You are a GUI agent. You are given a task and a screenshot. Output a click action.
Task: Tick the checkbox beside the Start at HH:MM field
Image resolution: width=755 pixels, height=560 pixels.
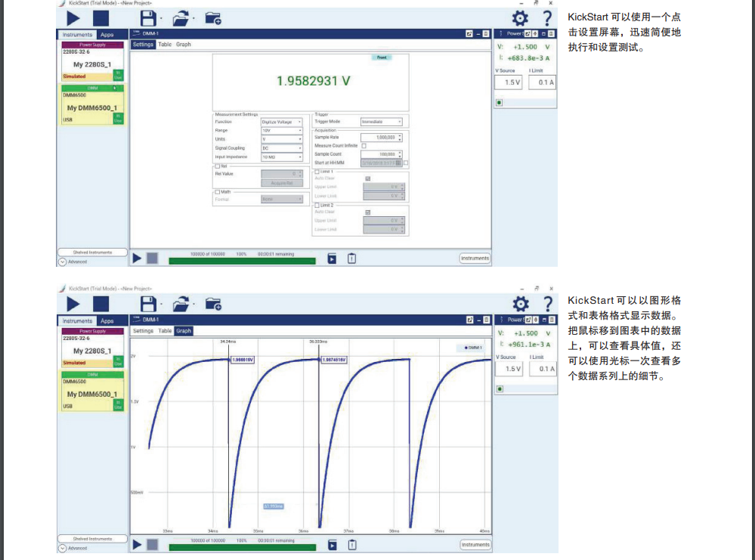tap(406, 163)
